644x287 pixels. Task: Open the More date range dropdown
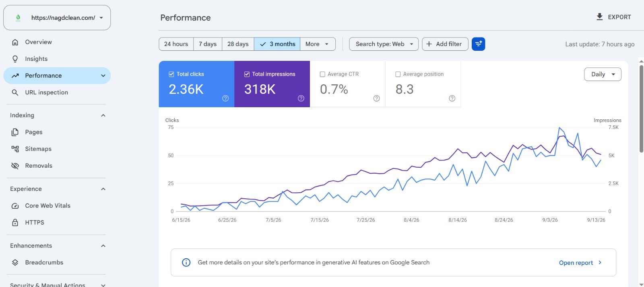318,44
